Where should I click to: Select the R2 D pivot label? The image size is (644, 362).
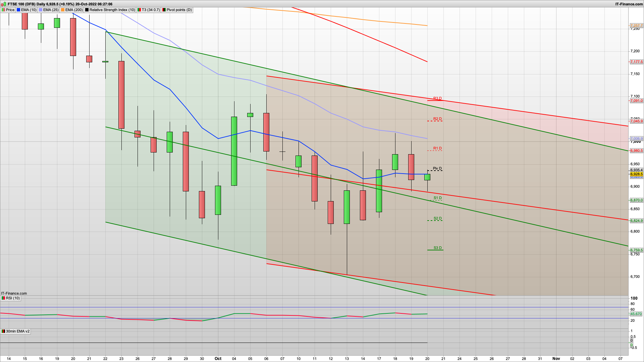pyautogui.click(x=437, y=119)
